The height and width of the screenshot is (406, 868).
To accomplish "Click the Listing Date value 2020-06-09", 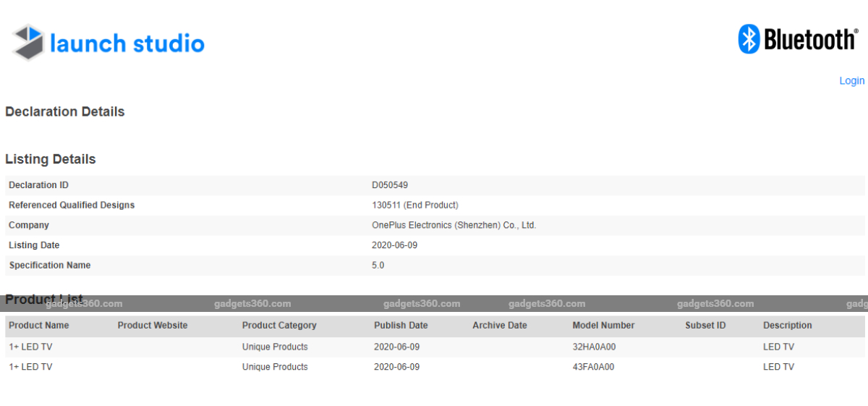I will click(394, 245).
